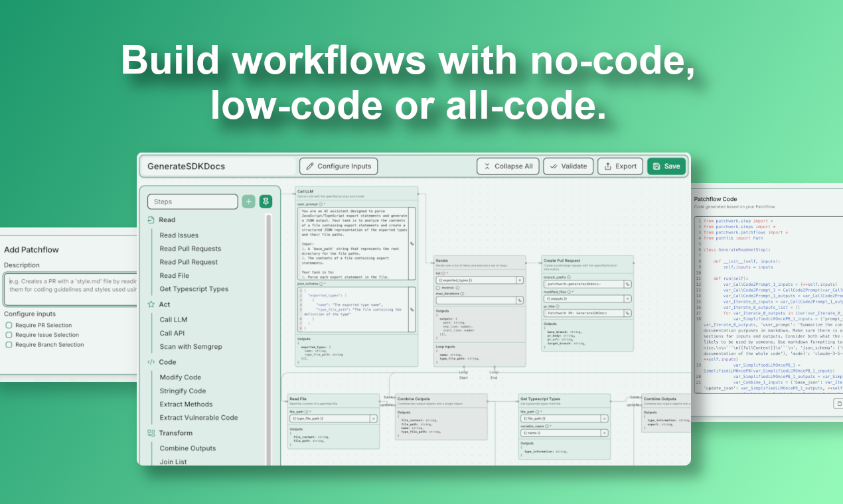Click the link icon beside user_prompt field
The image size is (843, 504).
click(412, 244)
